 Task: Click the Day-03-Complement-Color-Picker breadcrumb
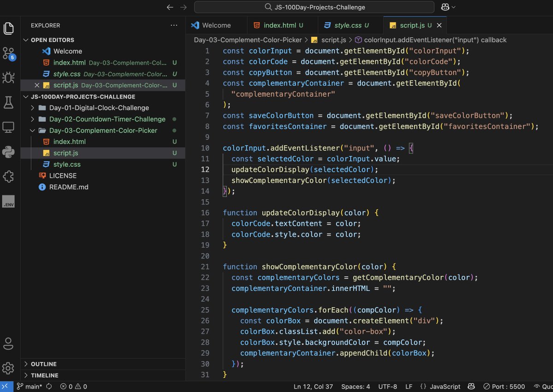pyautogui.click(x=248, y=40)
